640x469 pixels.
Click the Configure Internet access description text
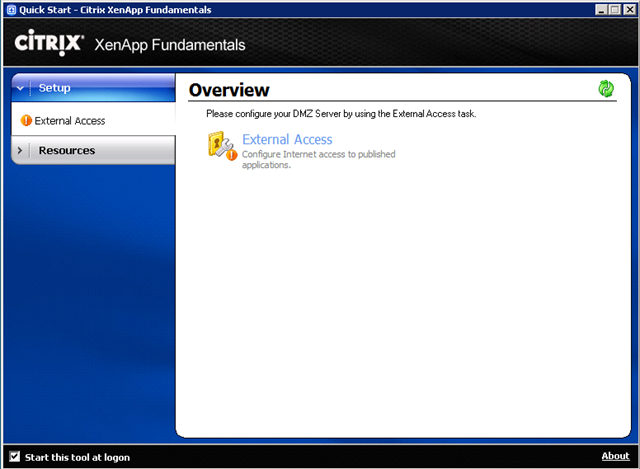[x=318, y=159]
